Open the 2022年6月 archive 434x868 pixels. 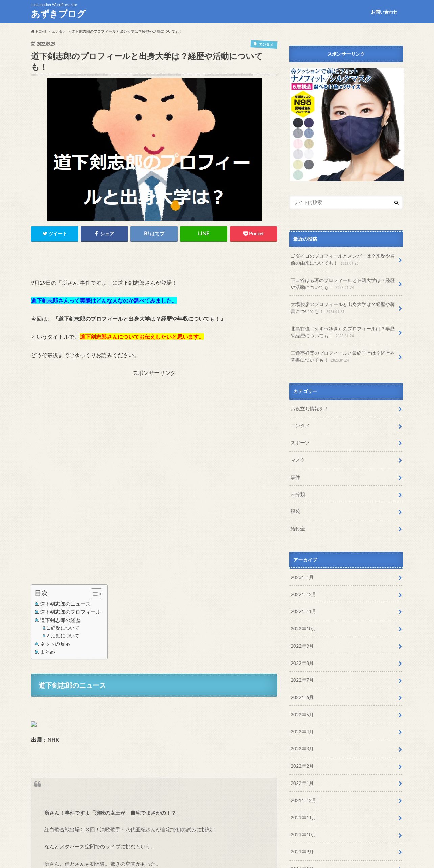pyautogui.click(x=346, y=698)
